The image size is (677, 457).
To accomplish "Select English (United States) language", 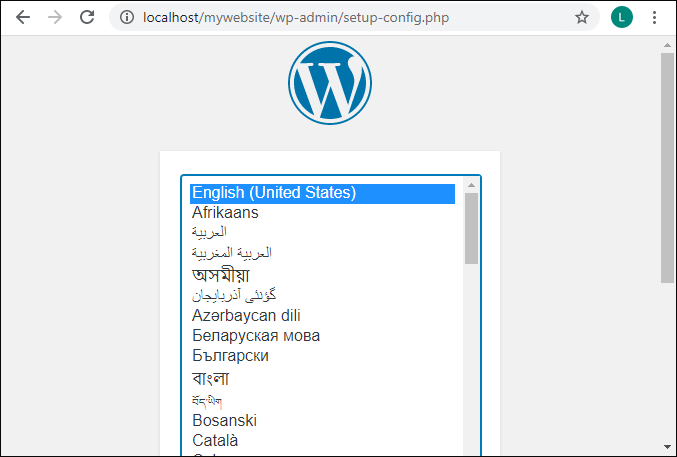I will click(x=323, y=193).
